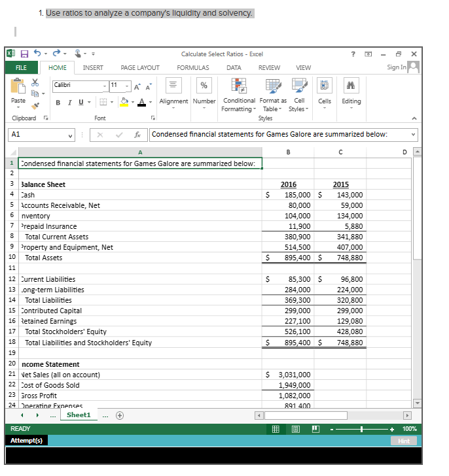Add a new sheet plus button
The width and height of the screenshot is (449, 476).
120,415
